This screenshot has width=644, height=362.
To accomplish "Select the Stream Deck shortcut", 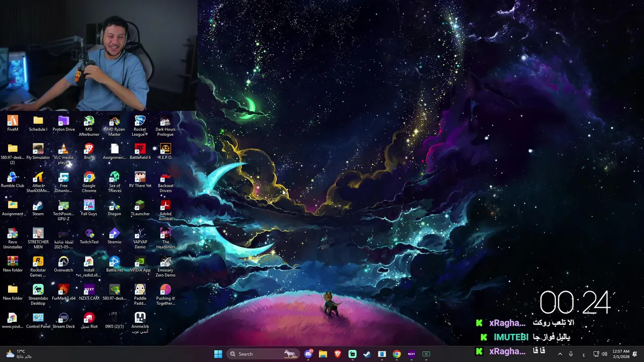I will (63, 321).
